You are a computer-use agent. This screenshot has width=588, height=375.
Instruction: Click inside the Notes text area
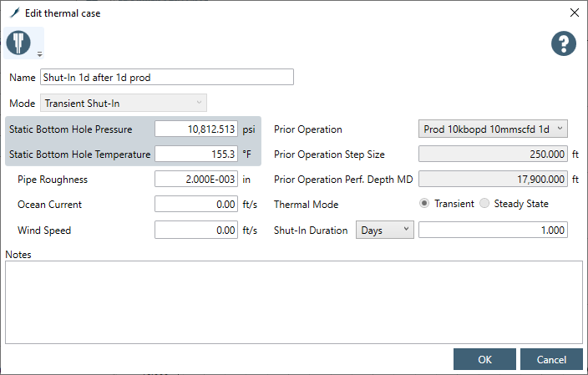293,301
